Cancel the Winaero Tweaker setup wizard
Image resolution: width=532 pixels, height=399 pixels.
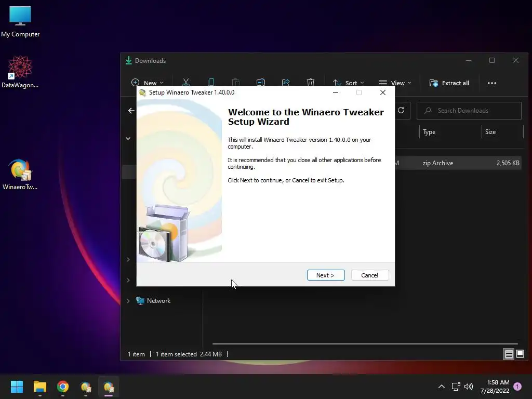click(370, 275)
